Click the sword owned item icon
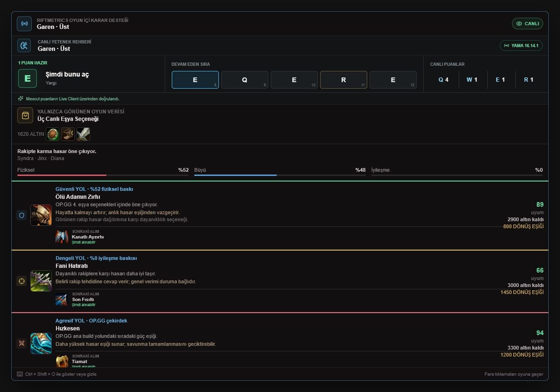560x392 pixels. pos(83,134)
